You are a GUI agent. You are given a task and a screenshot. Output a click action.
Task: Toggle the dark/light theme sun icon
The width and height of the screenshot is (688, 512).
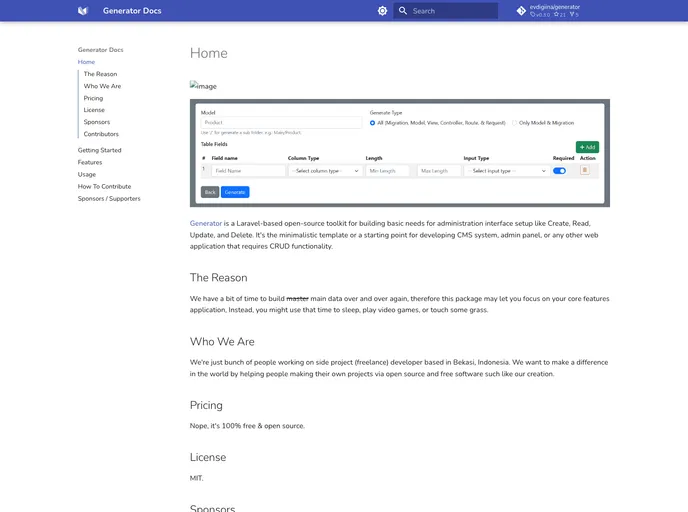tap(382, 11)
